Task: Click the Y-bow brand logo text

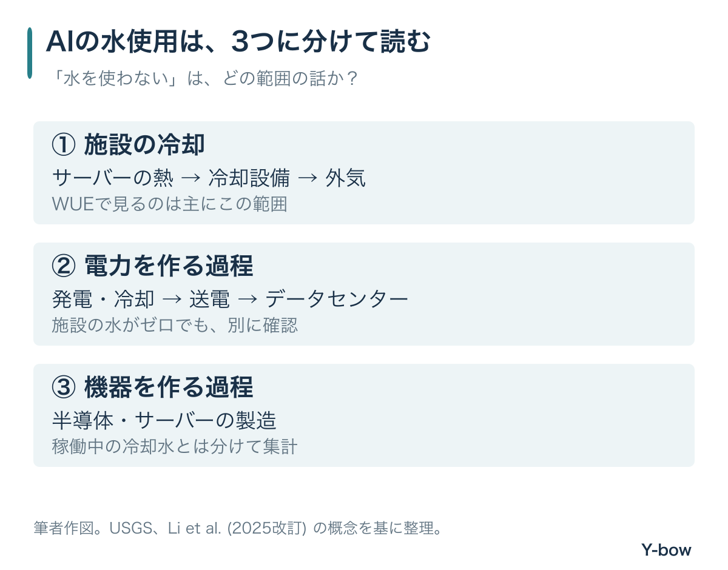Action: pos(666,550)
